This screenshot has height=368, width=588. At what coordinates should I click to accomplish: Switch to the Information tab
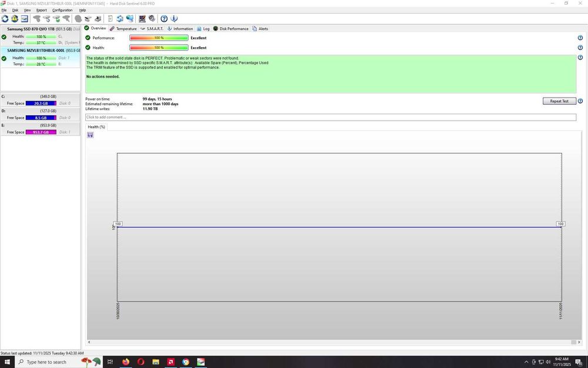[179, 28]
